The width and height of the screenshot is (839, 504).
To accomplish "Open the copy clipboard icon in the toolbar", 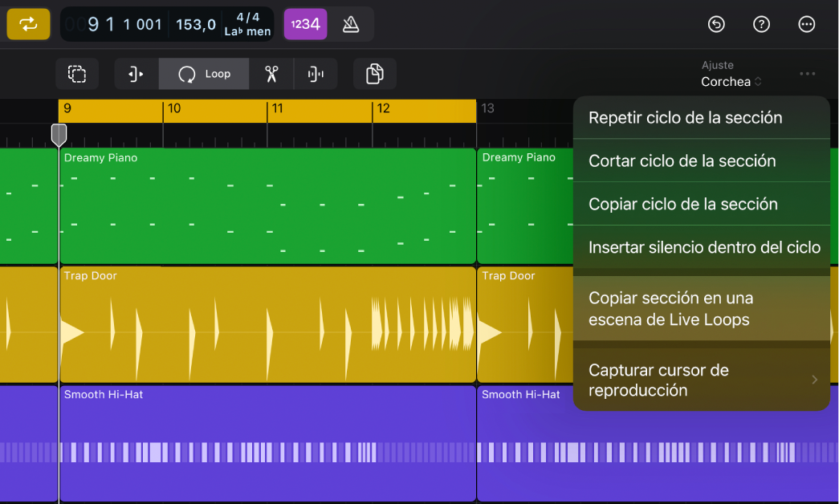I will 374,73.
